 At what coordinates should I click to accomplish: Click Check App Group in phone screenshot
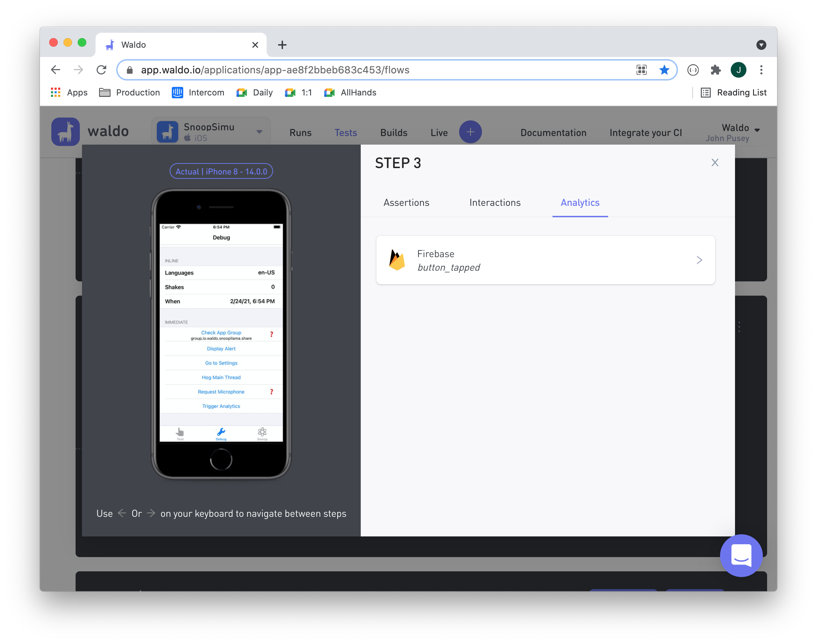[221, 333]
